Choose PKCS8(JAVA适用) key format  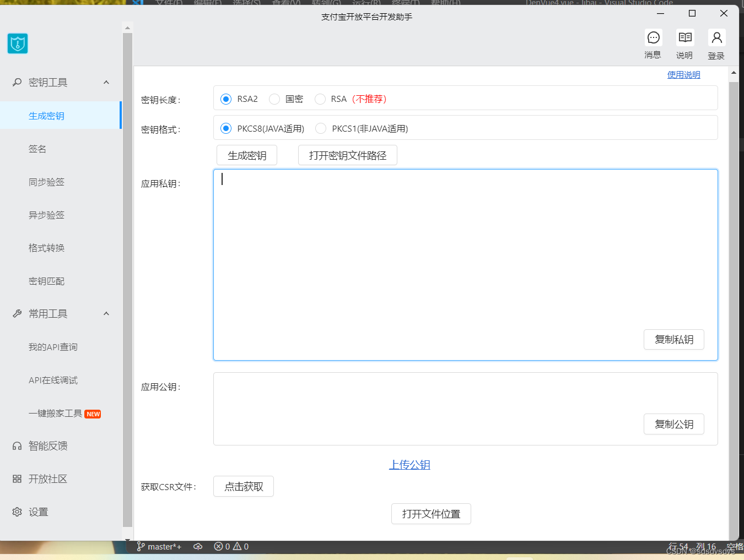pos(226,128)
